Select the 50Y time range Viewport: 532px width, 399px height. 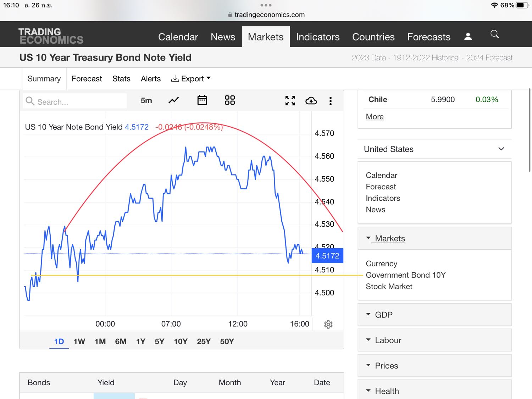coord(227,342)
